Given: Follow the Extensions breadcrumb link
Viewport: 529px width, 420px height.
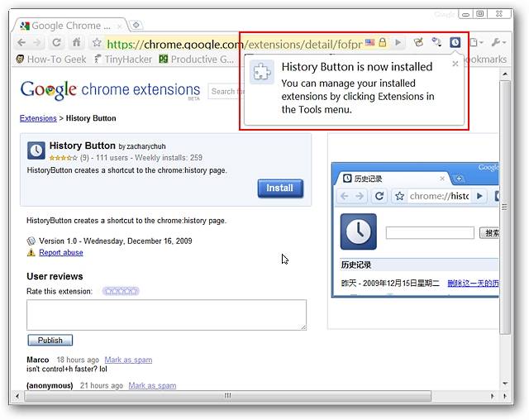Looking at the screenshot, I should point(38,118).
